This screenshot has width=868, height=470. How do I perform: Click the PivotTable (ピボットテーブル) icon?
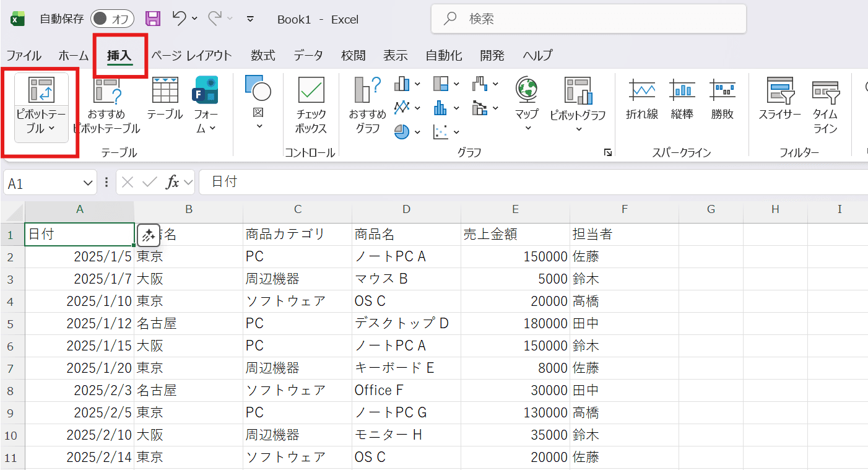point(41,91)
